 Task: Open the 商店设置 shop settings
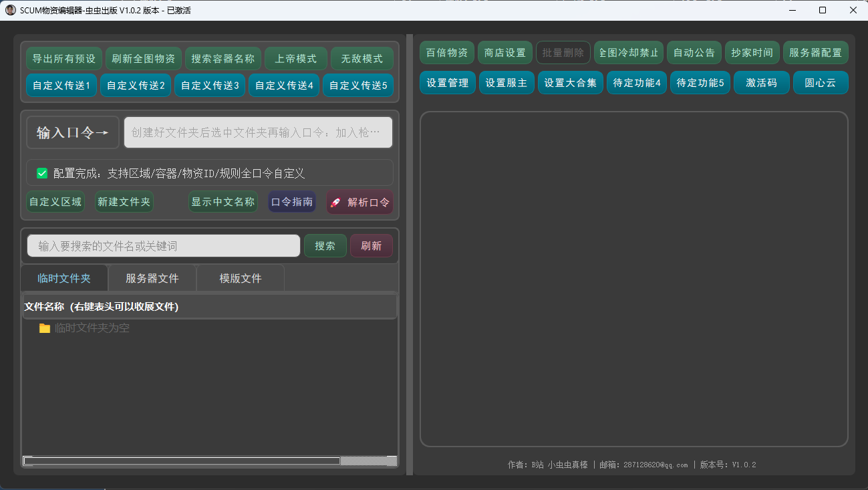point(505,53)
